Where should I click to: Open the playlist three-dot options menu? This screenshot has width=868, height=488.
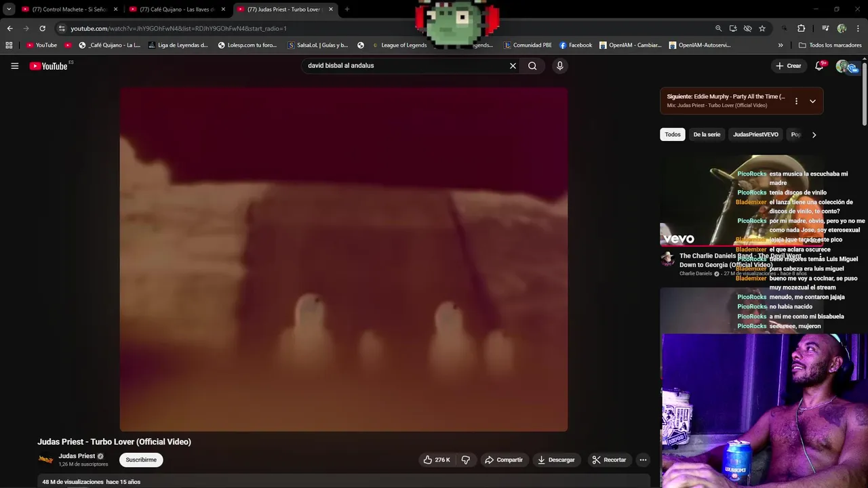796,101
